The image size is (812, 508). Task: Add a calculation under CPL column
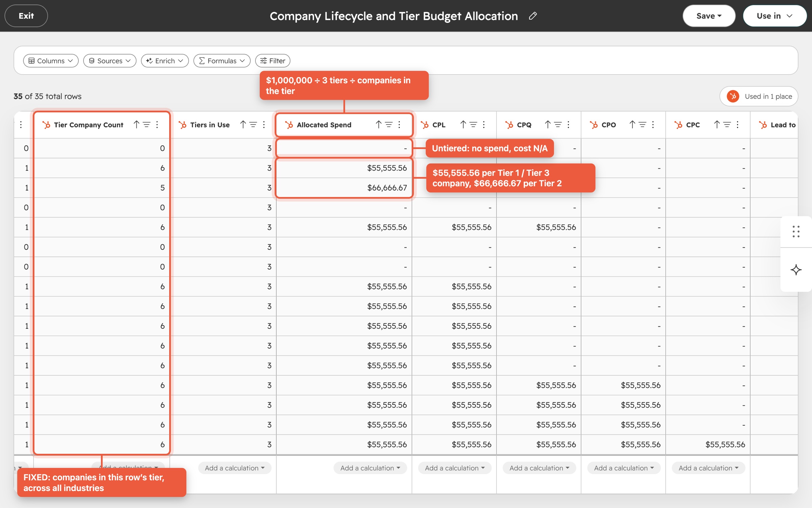(x=455, y=468)
